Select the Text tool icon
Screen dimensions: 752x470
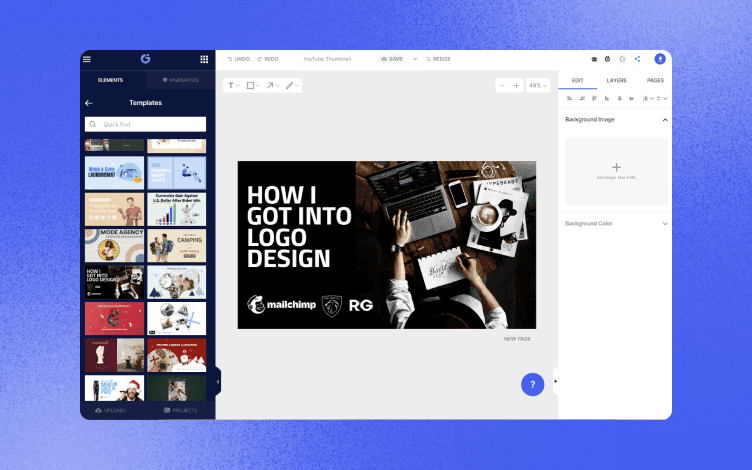click(x=231, y=85)
